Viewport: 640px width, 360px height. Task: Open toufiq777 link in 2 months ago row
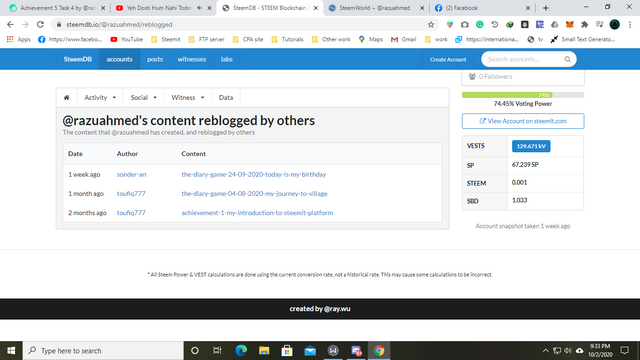(131, 213)
